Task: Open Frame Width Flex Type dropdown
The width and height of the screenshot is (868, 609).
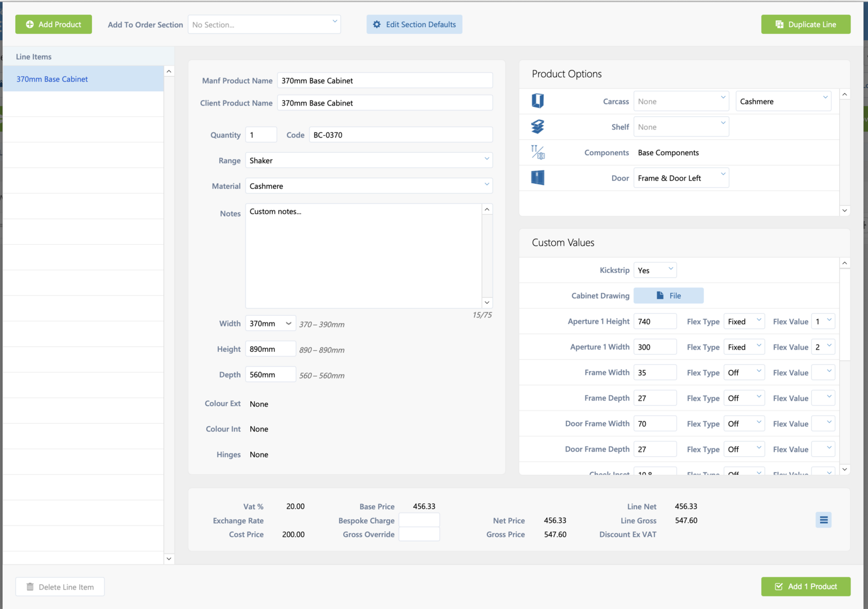Action: pyautogui.click(x=744, y=372)
